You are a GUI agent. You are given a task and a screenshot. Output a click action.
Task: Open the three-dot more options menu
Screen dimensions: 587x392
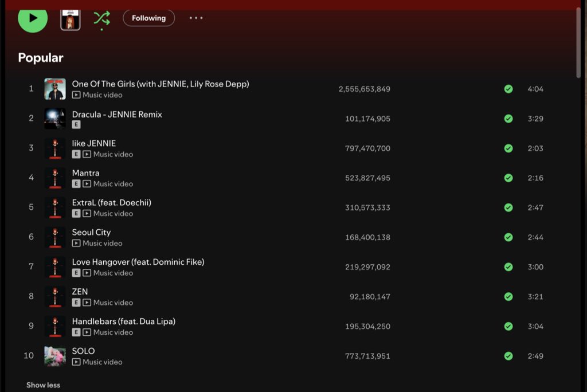click(196, 18)
